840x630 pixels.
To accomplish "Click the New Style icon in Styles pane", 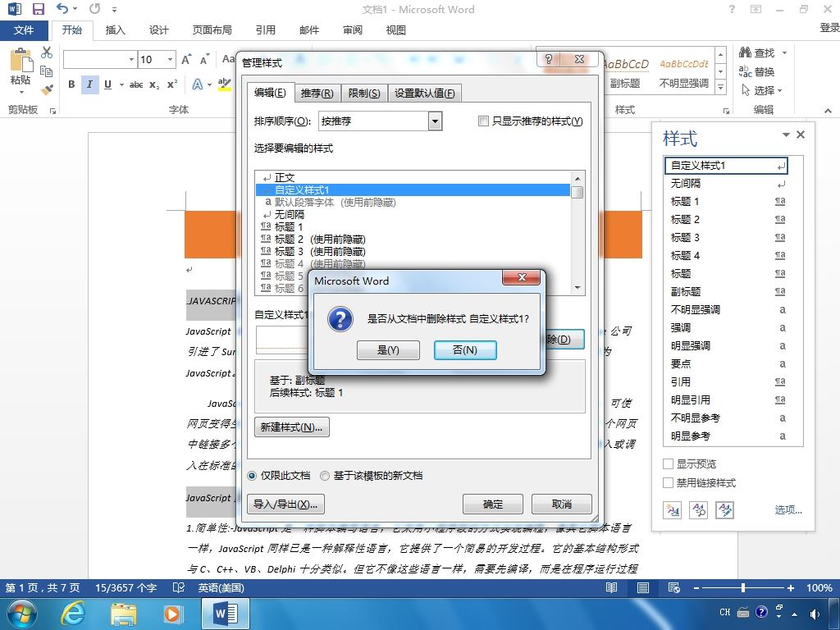I will [673, 510].
